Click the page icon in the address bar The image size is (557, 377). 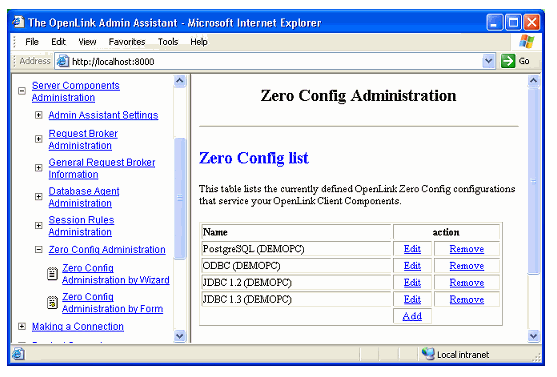(x=63, y=61)
